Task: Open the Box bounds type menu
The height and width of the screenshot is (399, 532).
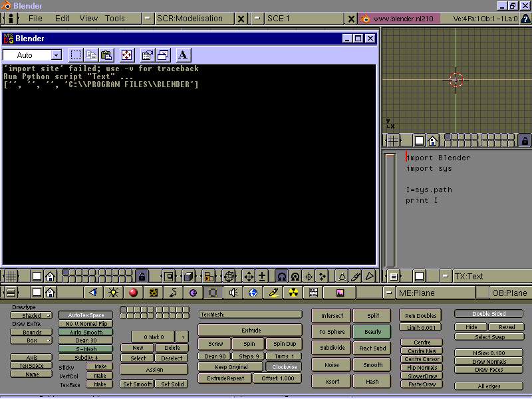Action: click(31, 340)
